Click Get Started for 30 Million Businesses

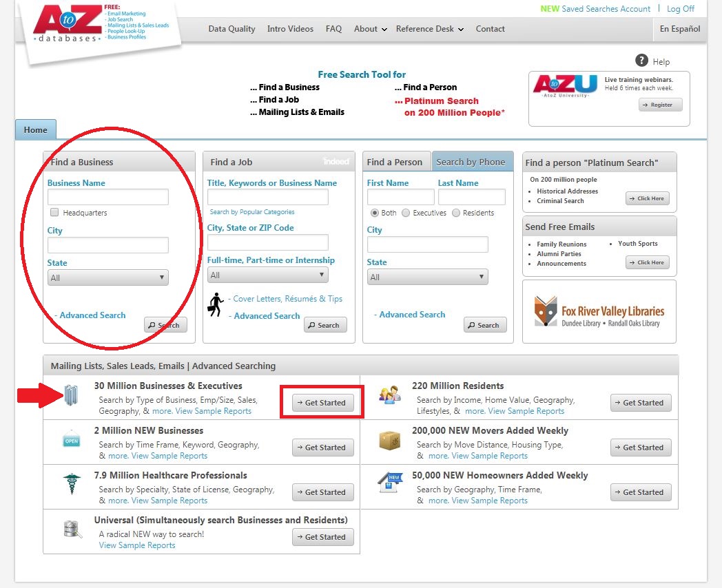coord(321,403)
